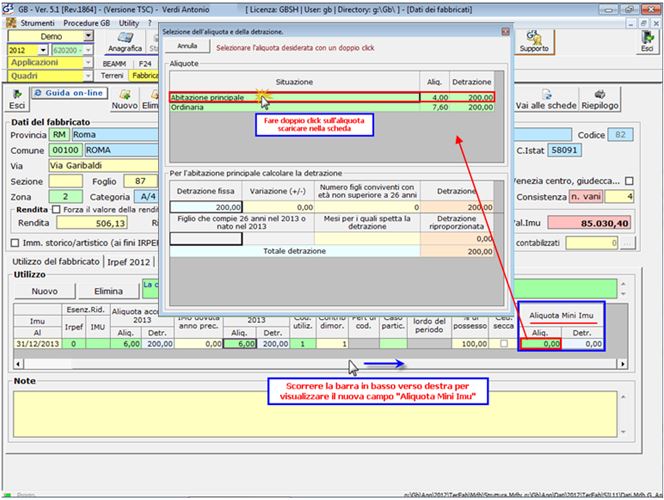
Task: Switch to the F24 tab
Action: (x=145, y=64)
